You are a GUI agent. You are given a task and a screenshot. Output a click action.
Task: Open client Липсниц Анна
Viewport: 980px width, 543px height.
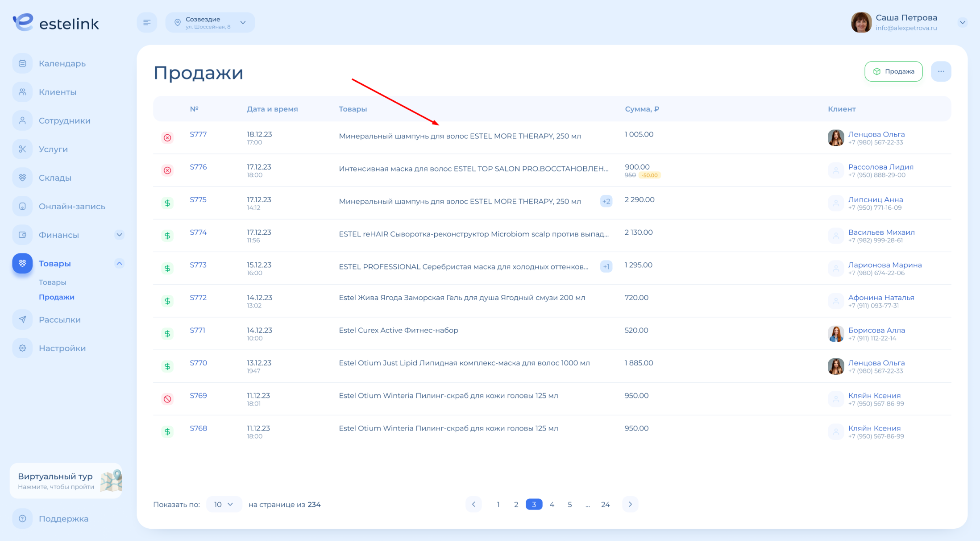(x=876, y=199)
